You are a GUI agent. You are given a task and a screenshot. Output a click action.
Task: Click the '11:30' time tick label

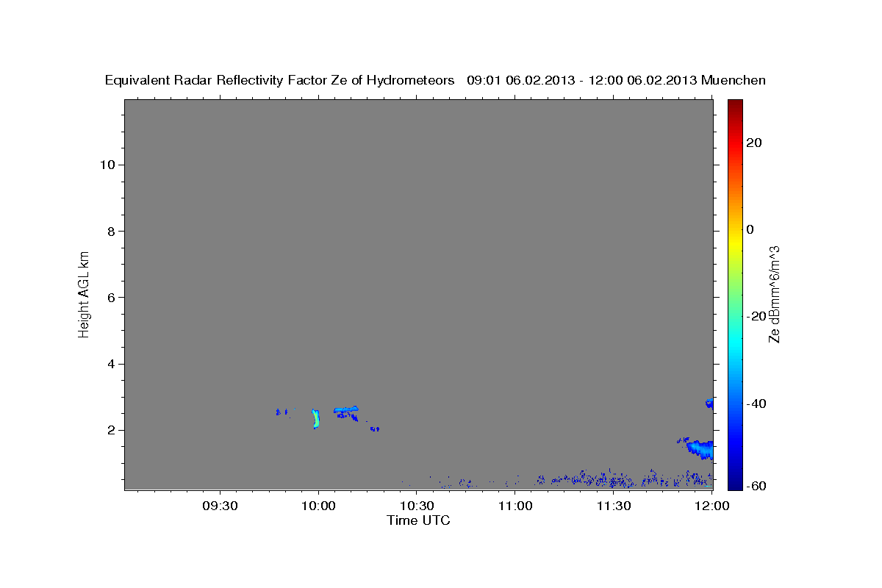[614, 506]
